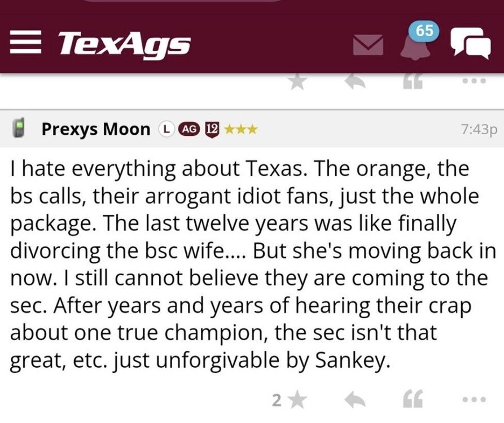Reply to the previous post above Prexys Moon
This screenshot has height=423, width=504.
click(x=356, y=82)
